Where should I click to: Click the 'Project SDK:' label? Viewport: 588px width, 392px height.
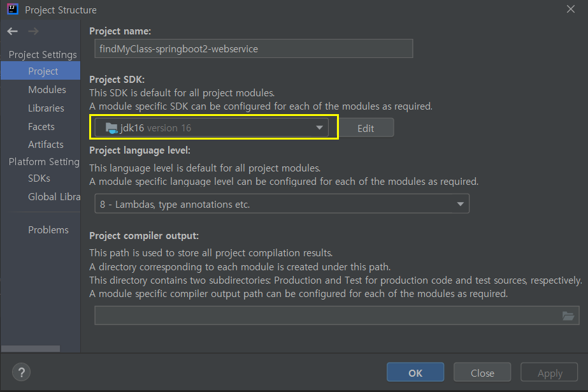[117, 80]
